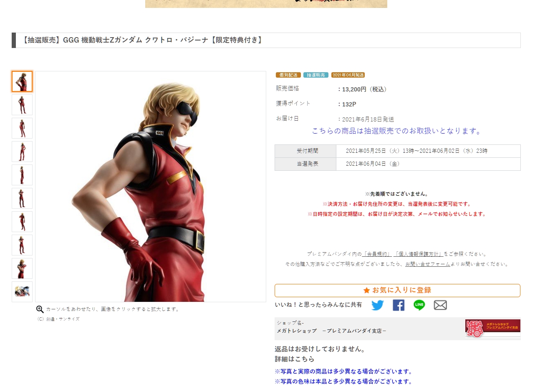The width and height of the screenshot is (535, 392).
Task: Share product on Facebook
Action: [x=399, y=305]
